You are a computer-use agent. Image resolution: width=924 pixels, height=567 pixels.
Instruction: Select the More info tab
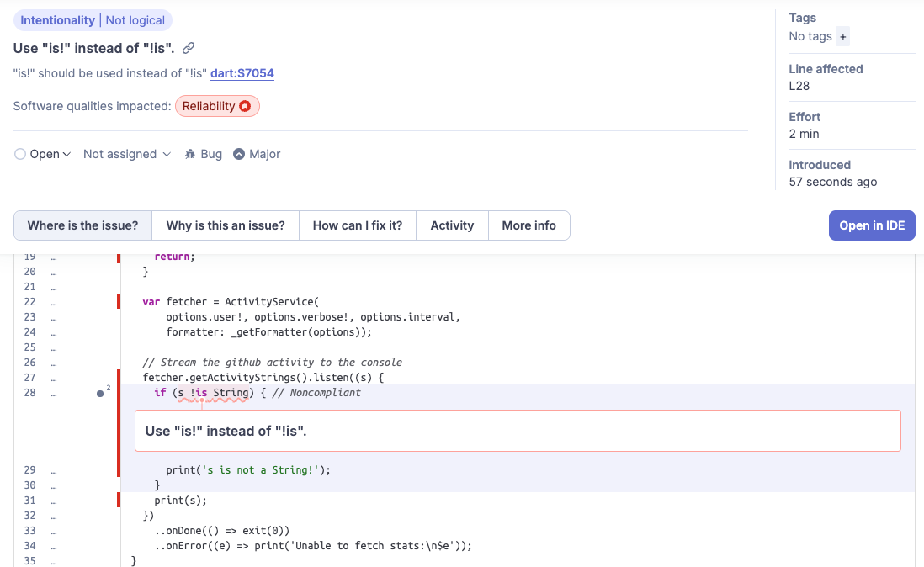click(x=528, y=225)
